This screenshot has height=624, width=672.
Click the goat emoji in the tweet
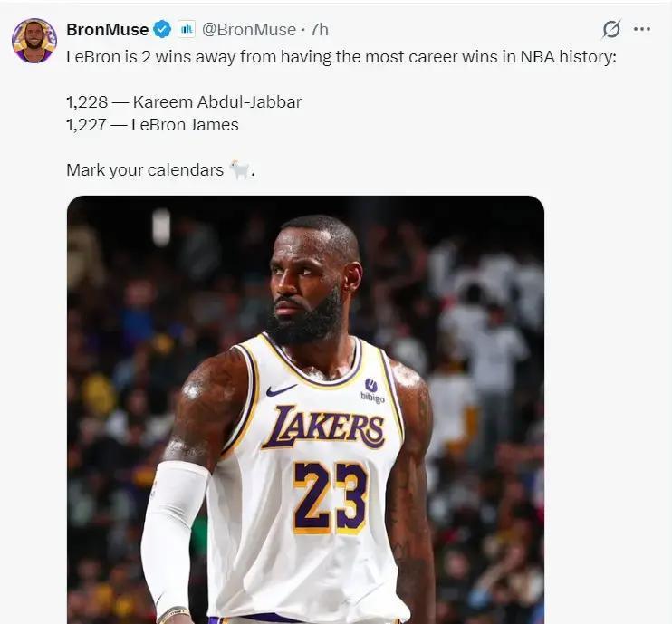click(239, 169)
